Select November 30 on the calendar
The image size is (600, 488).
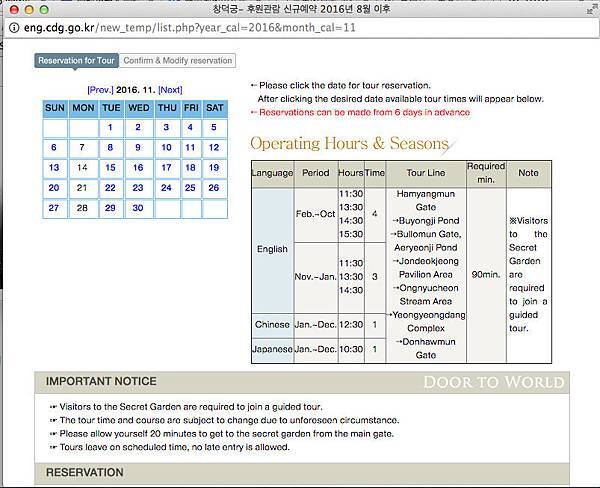coord(138,208)
